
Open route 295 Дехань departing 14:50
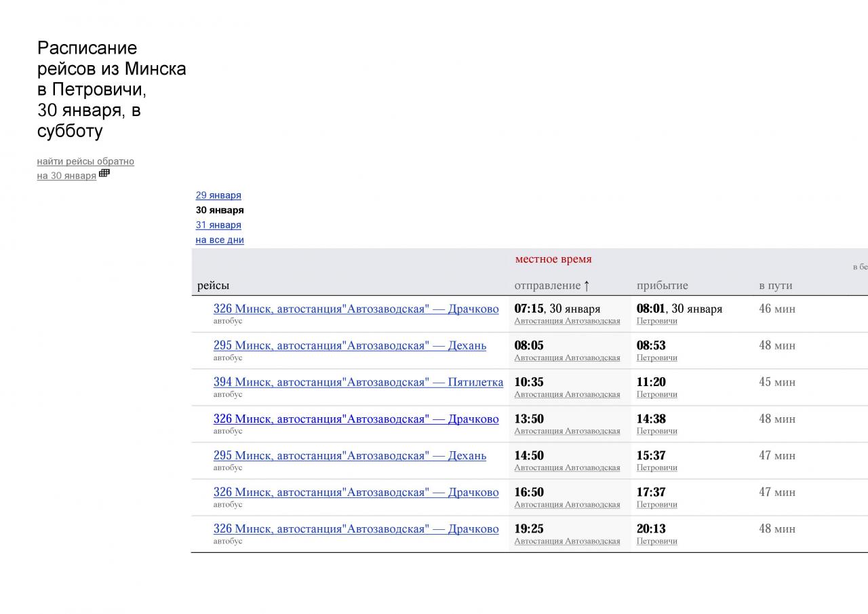click(x=350, y=456)
